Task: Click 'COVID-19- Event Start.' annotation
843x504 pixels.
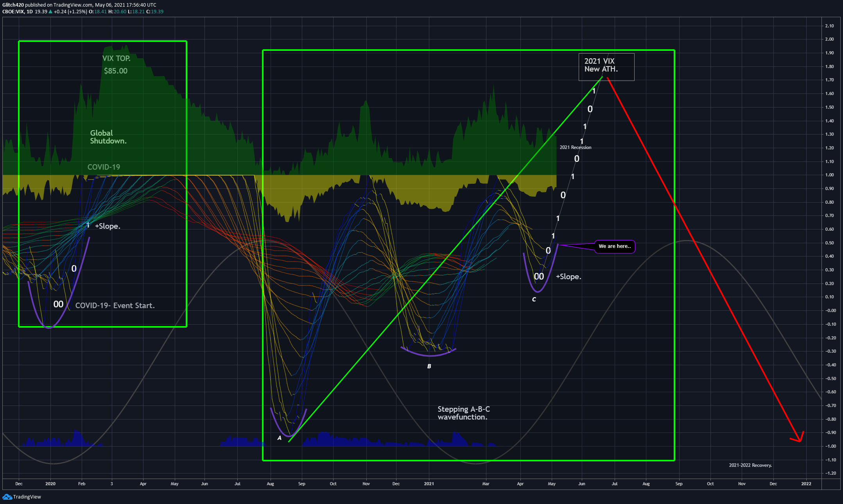Action: click(x=115, y=305)
